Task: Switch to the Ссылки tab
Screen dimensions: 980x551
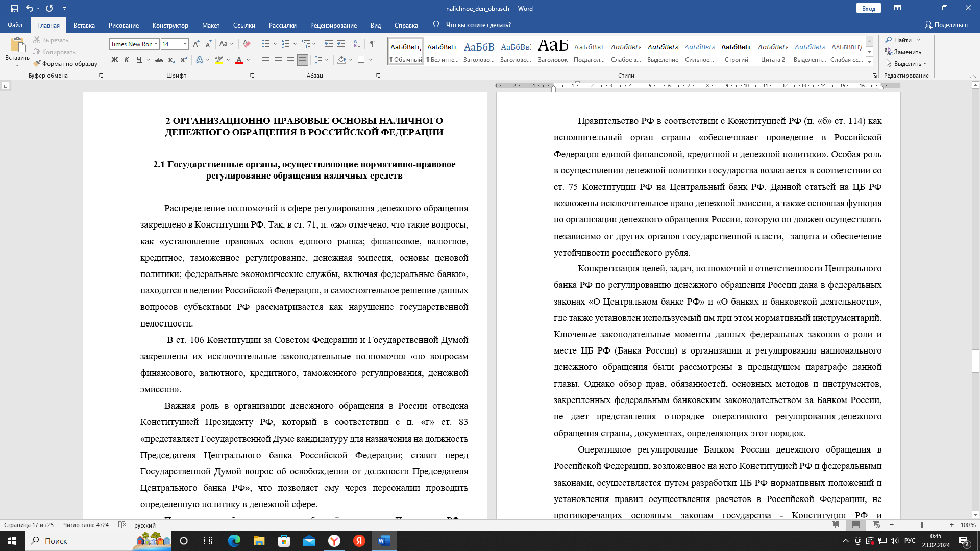Action: click(x=244, y=25)
